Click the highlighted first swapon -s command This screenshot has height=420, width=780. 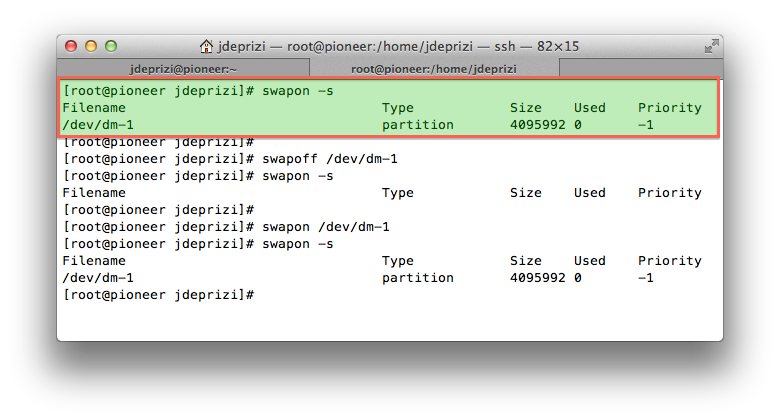[x=297, y=91]
